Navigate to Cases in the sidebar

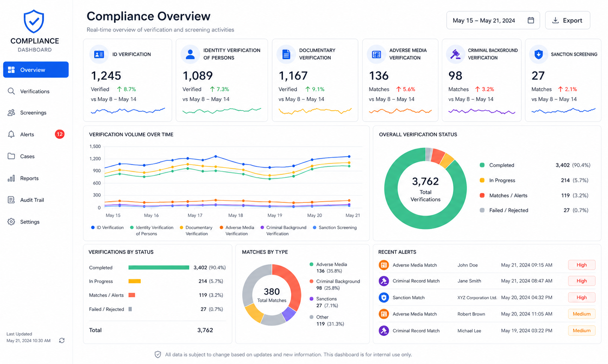(27, 156)
